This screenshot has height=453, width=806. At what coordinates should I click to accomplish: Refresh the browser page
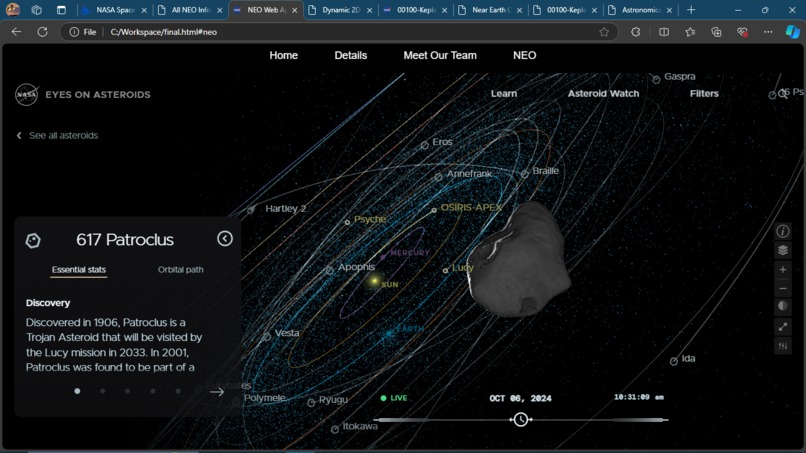(42, 32)
